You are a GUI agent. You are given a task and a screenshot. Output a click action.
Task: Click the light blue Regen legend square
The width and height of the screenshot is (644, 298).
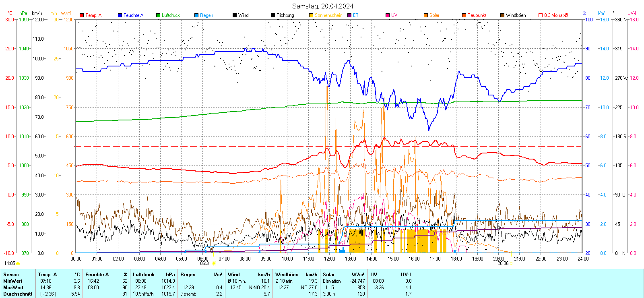(x=196, y=15)
